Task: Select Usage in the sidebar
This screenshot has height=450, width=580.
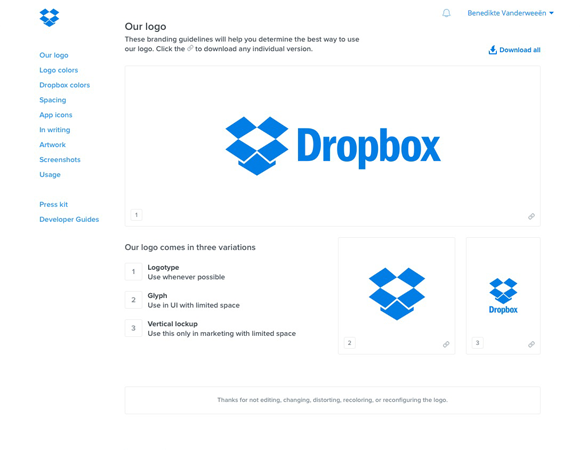Action: pos(50,175)
